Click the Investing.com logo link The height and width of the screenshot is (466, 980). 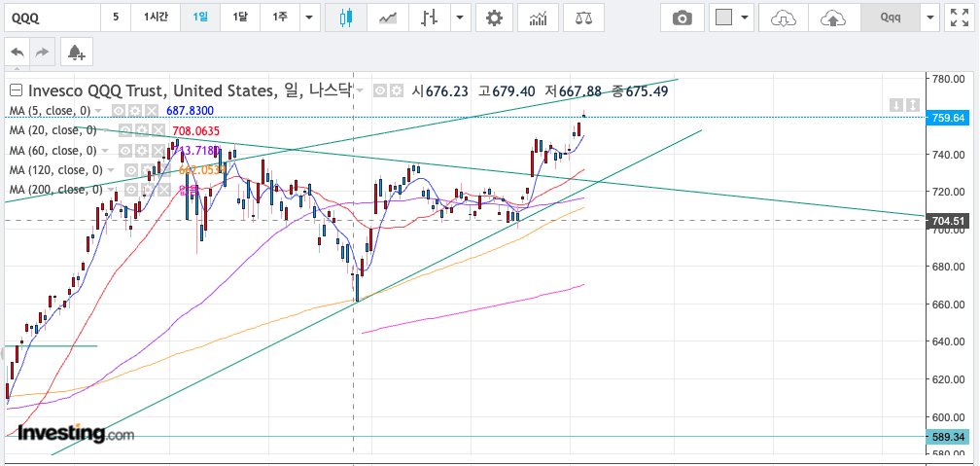point(76,433)
